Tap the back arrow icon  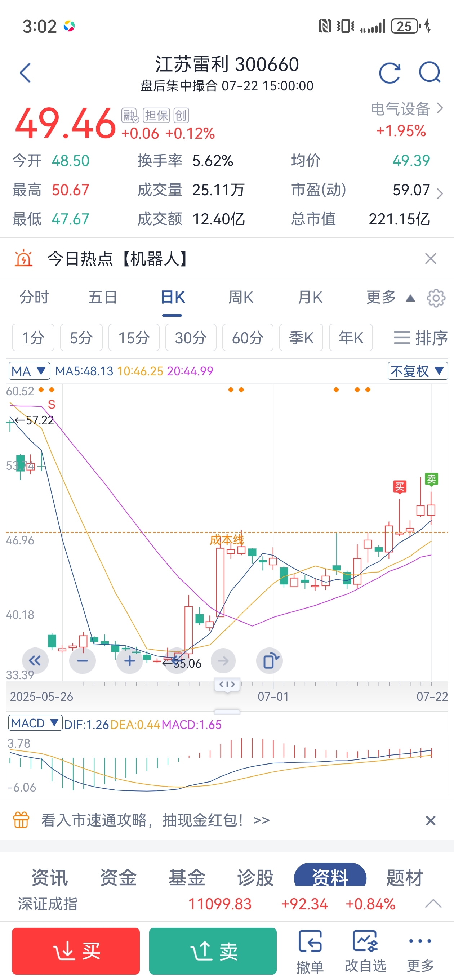click(25, 73)
